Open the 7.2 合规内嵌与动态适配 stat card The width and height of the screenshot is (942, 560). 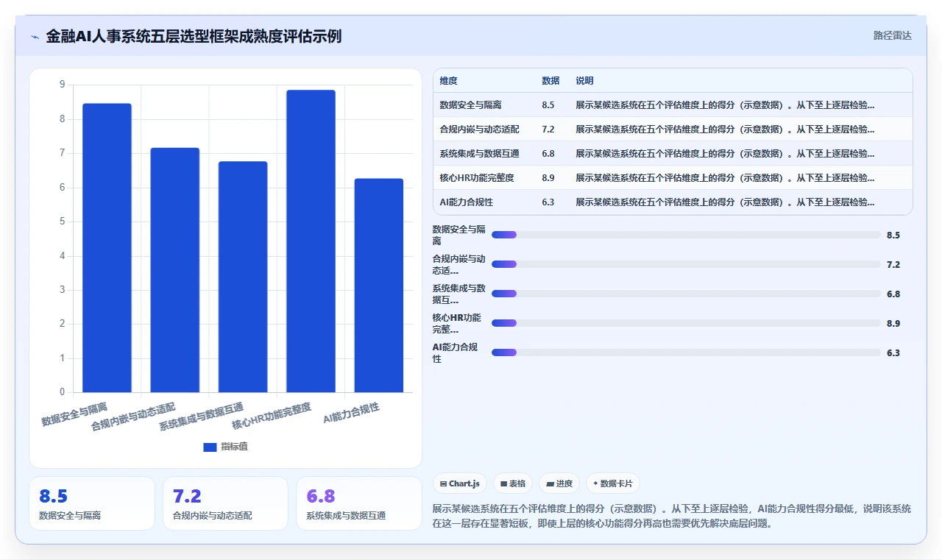225,503
